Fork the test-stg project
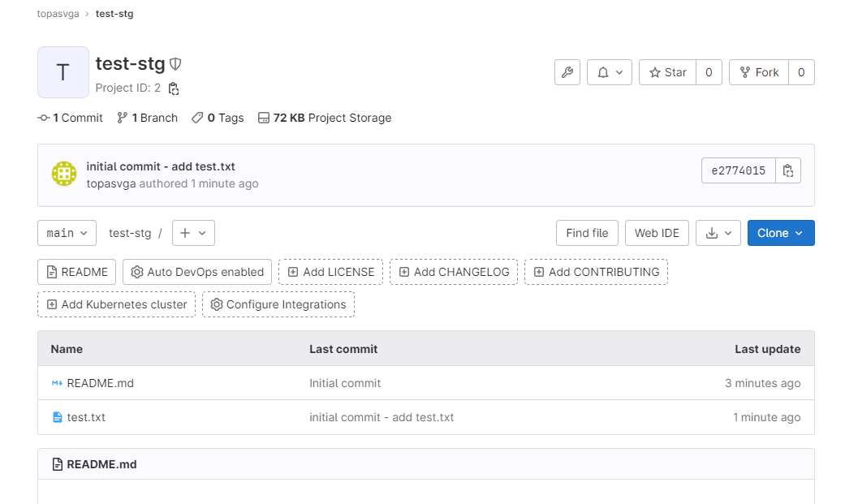858x504 pixels. point(759,72)
